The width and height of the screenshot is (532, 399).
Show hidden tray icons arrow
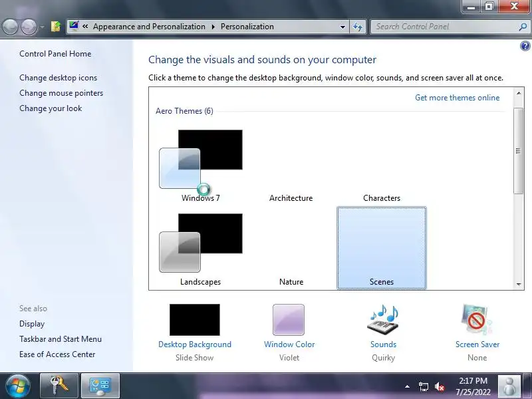point(407,386)
